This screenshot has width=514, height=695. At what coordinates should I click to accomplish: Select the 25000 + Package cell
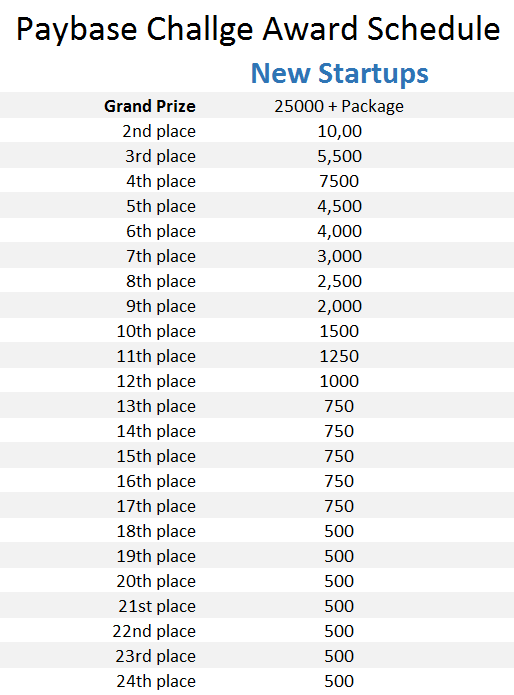tap(339, 106)
